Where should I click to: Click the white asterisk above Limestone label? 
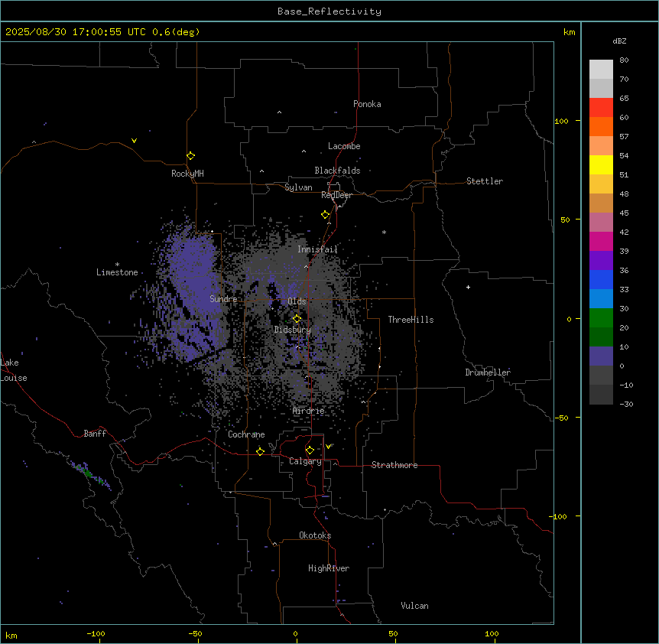[117, 265]
